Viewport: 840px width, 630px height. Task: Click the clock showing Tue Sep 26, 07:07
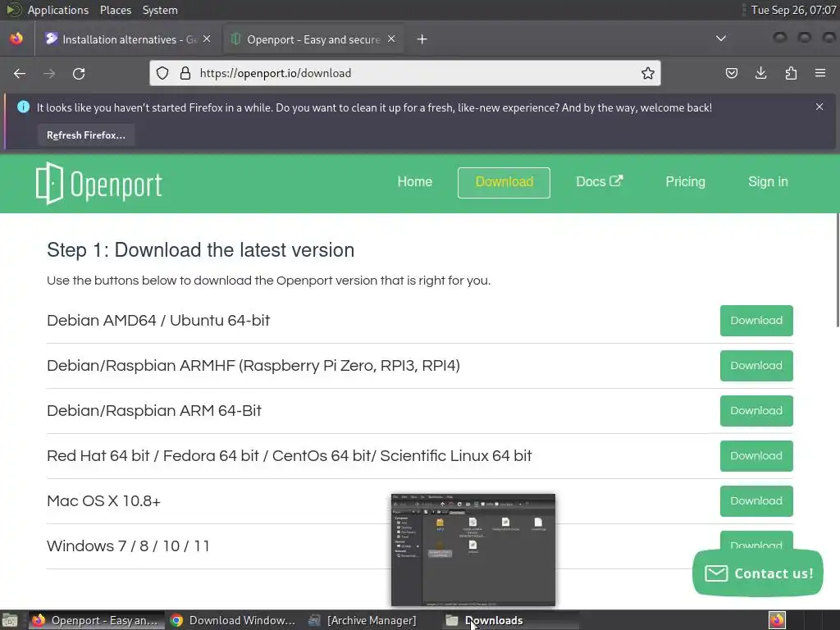(793, 10)
